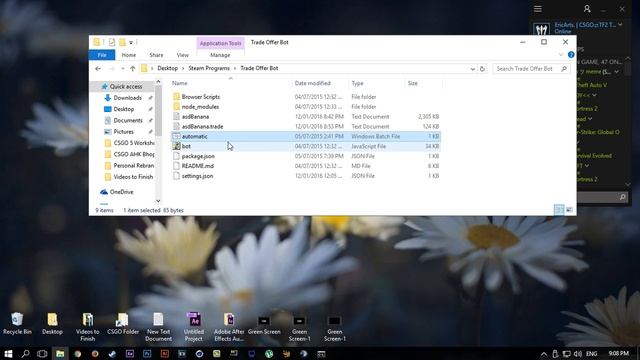Click Steam friends search magnifier
The height and width of the screenshot is (360, 640).
[622, 197]
